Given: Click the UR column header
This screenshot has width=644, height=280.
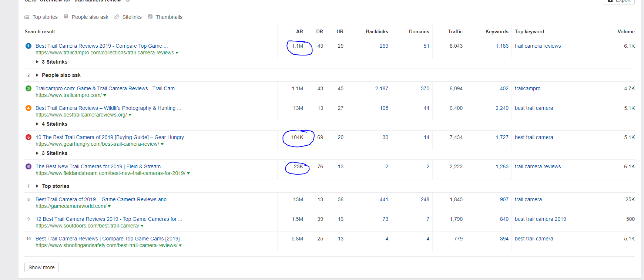Looking at the screenshot, I should tap(340, 31).
